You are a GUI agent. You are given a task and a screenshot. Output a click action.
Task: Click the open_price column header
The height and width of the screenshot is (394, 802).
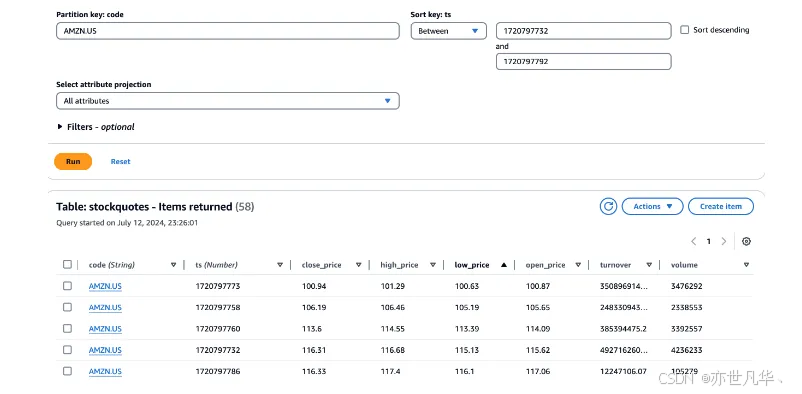[546, 265]
